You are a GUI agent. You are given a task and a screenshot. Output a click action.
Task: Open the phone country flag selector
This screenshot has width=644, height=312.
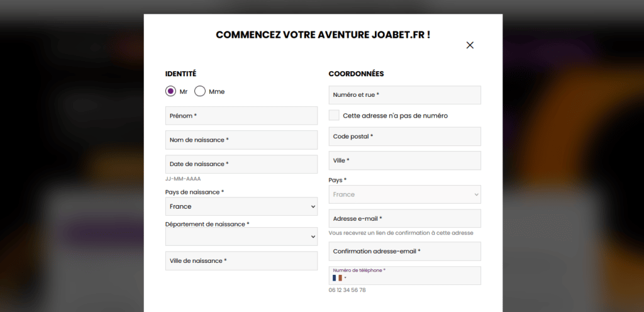[x=339, y=278]
